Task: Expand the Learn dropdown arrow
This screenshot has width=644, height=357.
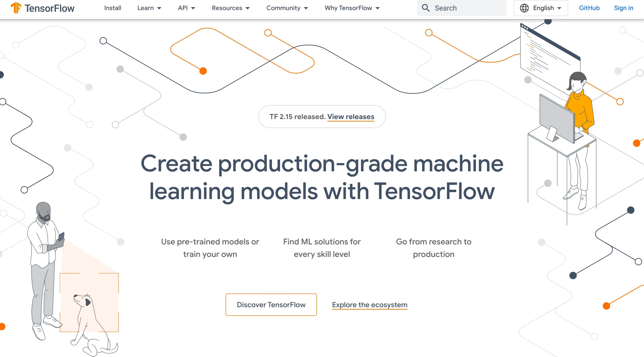Action: [159, 8]
